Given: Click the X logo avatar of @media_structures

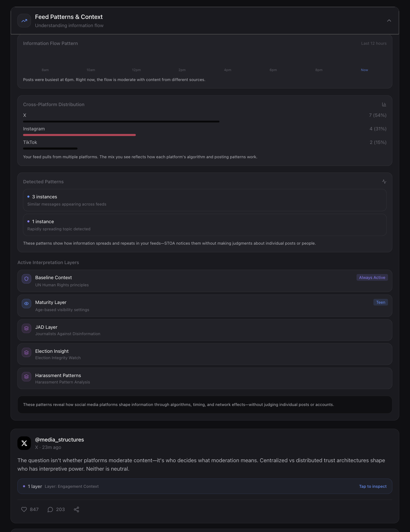Looking at the screenshot, I should point(24,443).
